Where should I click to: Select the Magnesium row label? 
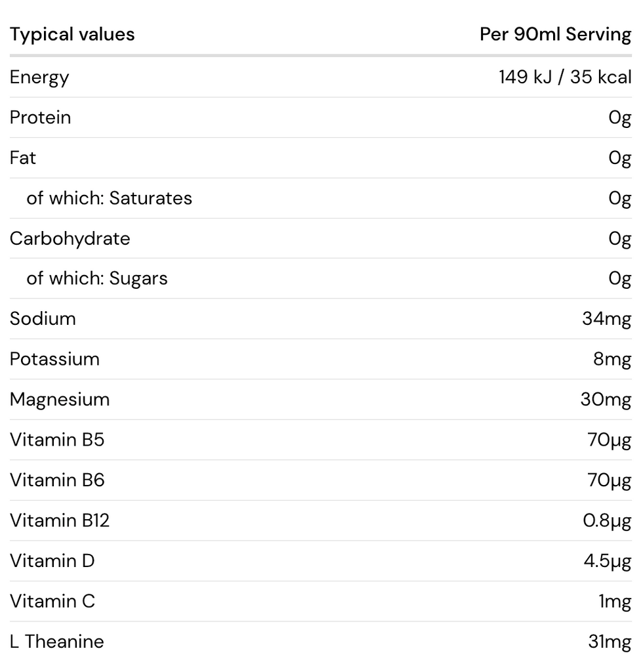60,400
